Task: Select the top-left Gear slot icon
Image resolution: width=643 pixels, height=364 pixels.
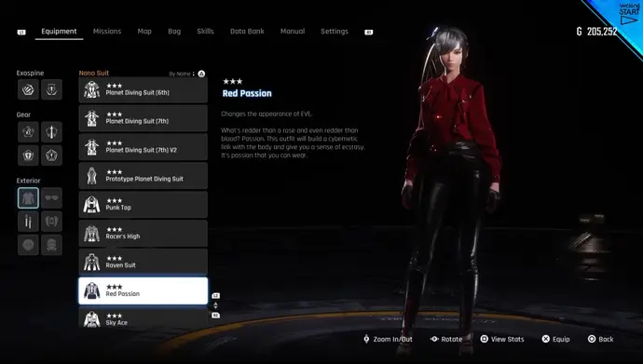Action: click(x=28, y=132)
